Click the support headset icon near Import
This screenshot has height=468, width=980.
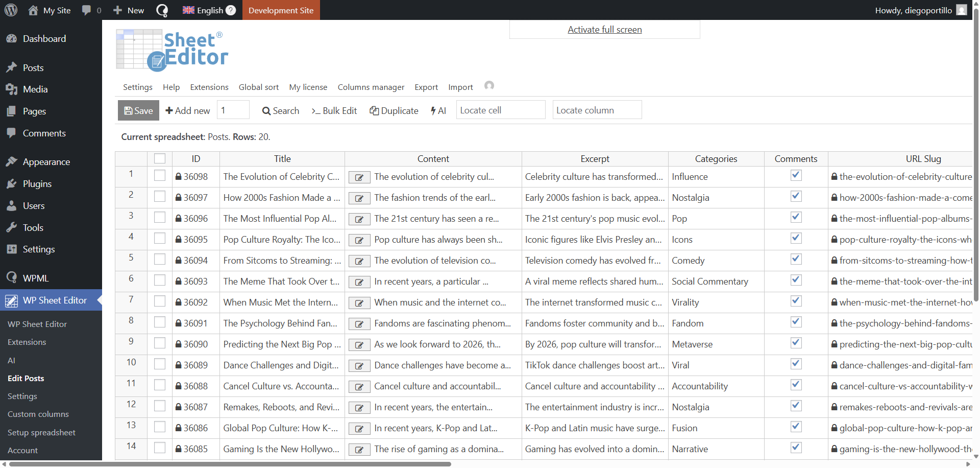point(489,86)
